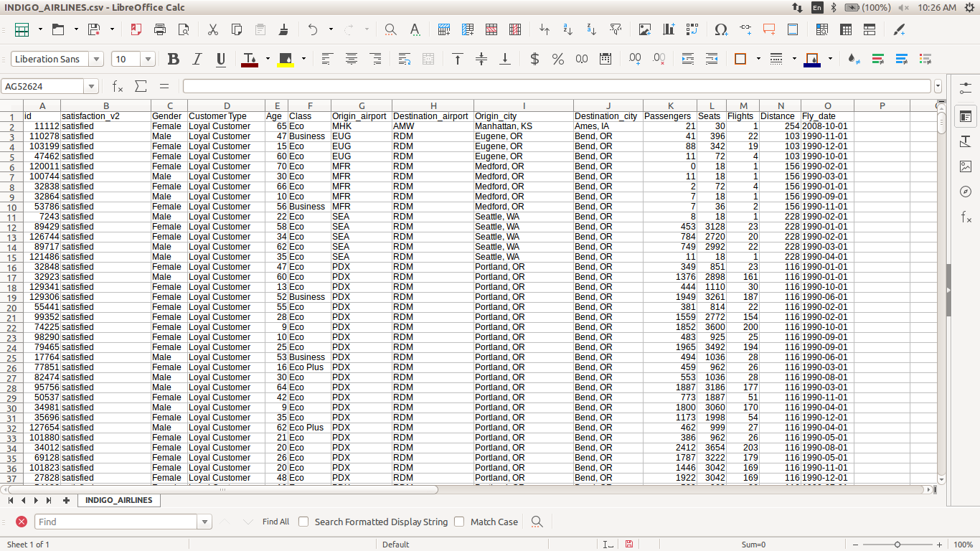Open the system power gear menu
Viewport: 980px width, 551px height.
(x=969, y=7)
